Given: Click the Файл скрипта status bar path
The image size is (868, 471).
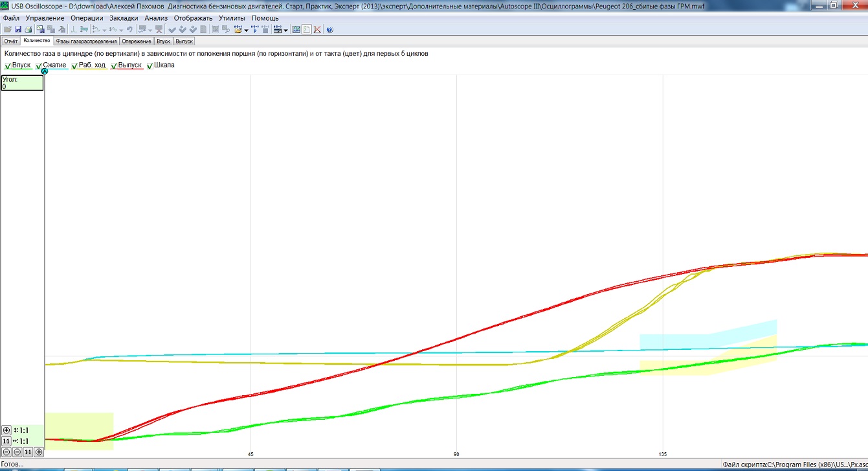Looking at the screenshot, I should pyautogui.click(x=794, y=465).
